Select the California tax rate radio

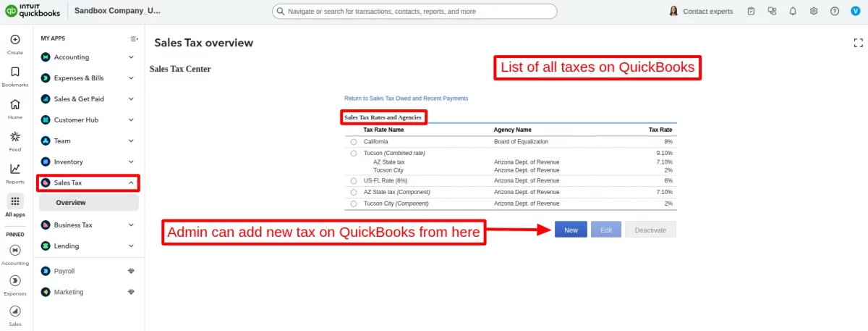click(x=354, y=142)
